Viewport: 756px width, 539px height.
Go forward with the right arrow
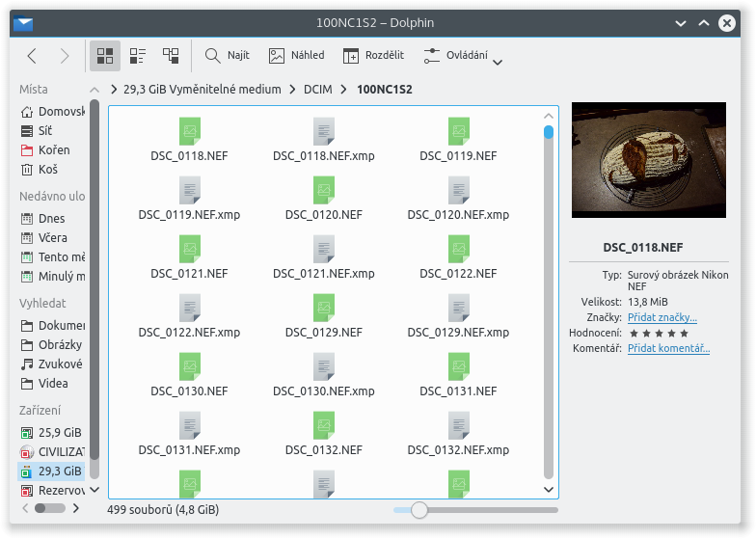(64, 56)
